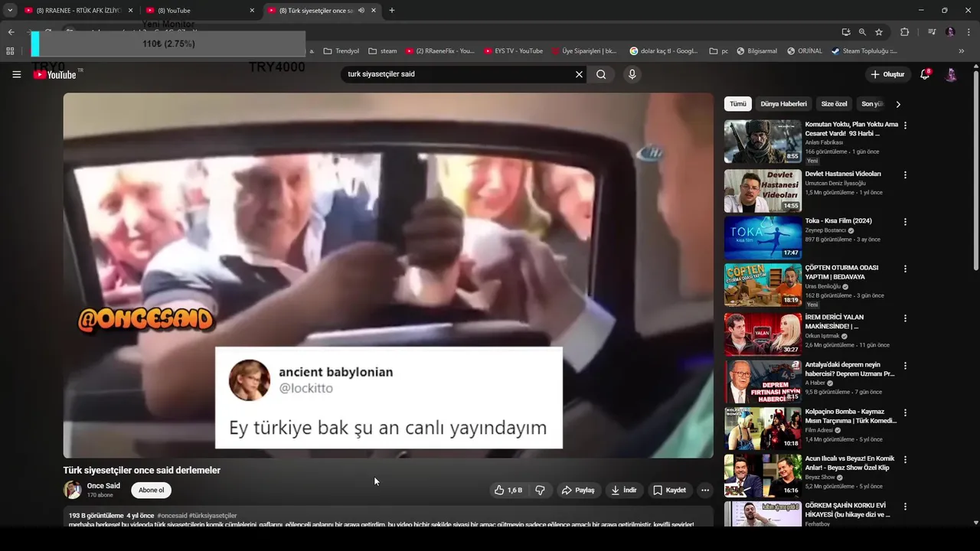Start voice search with microphone

click(632, 74)
